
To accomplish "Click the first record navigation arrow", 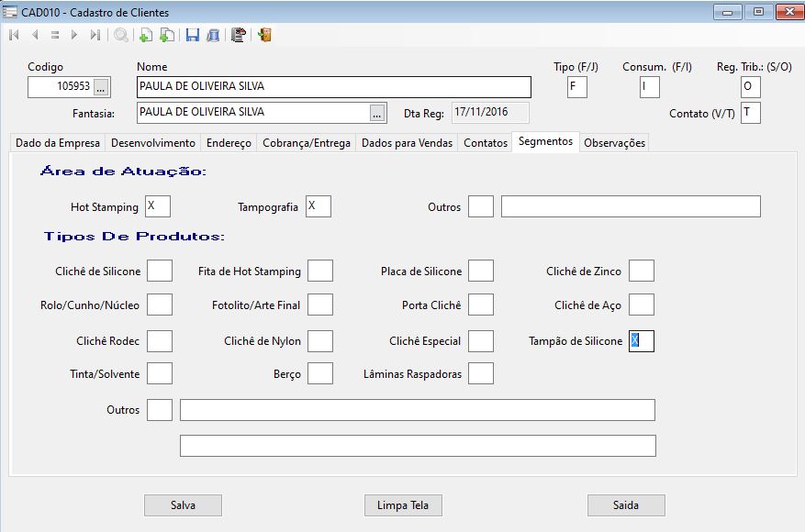I will 14,36.
